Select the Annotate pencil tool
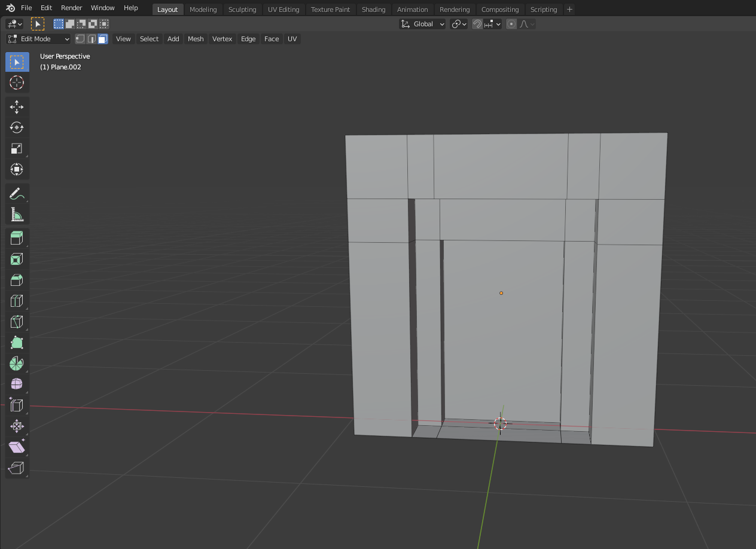The image size is (756, 549). (17, 193)
